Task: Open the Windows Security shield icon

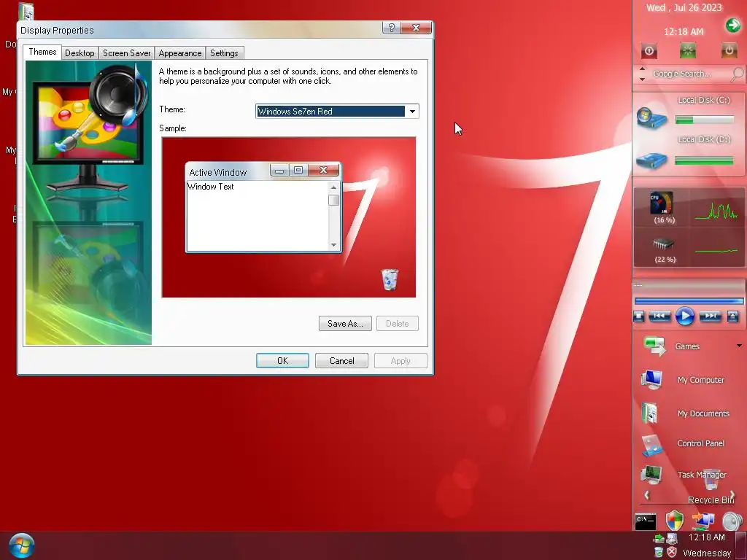Action: click(x=675, y=521)
